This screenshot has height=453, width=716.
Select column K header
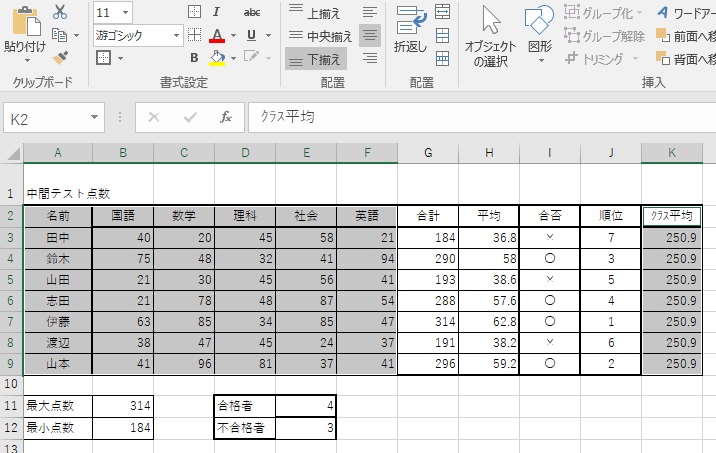tap(672, 153)
